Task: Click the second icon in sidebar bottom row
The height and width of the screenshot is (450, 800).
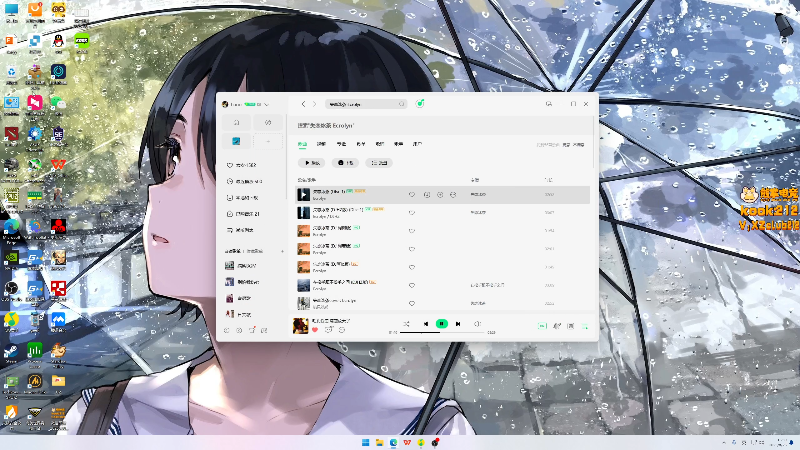Action: [239, 331]
